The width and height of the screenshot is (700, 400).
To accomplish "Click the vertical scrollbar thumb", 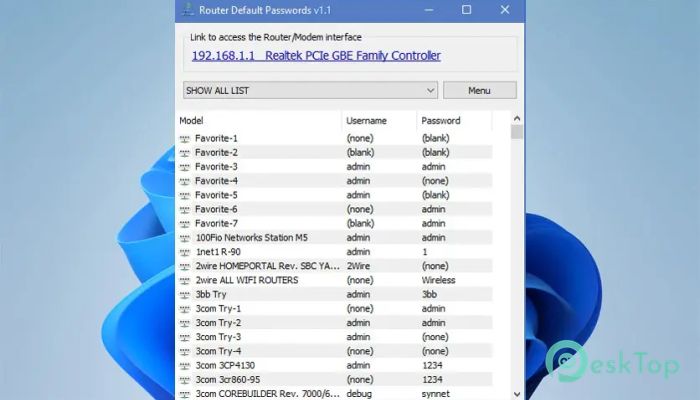I will [517, 132].
